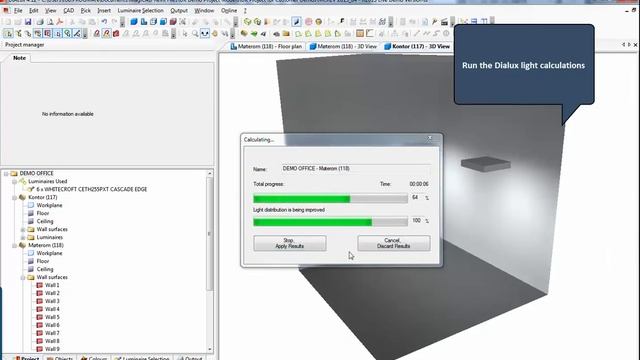Click the gold sphere toolbar icon
Screen dimensions: 640x360
tap(318, 22)
